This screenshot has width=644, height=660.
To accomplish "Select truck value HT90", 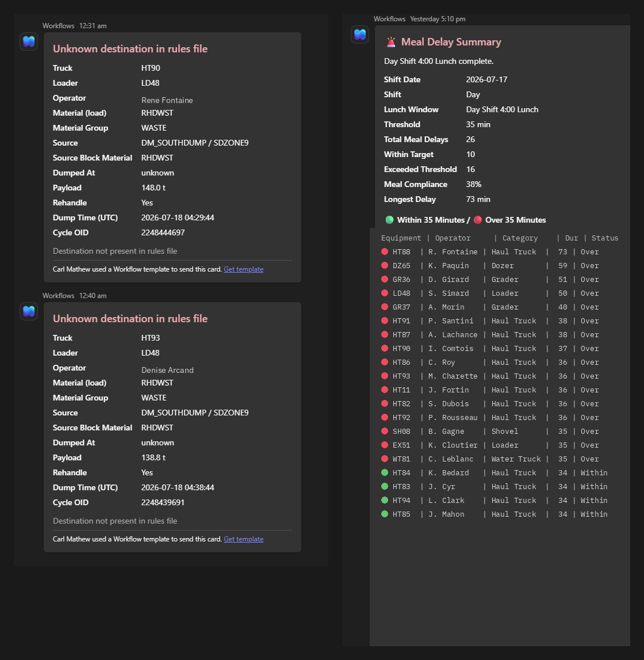I will click(151, 68).
